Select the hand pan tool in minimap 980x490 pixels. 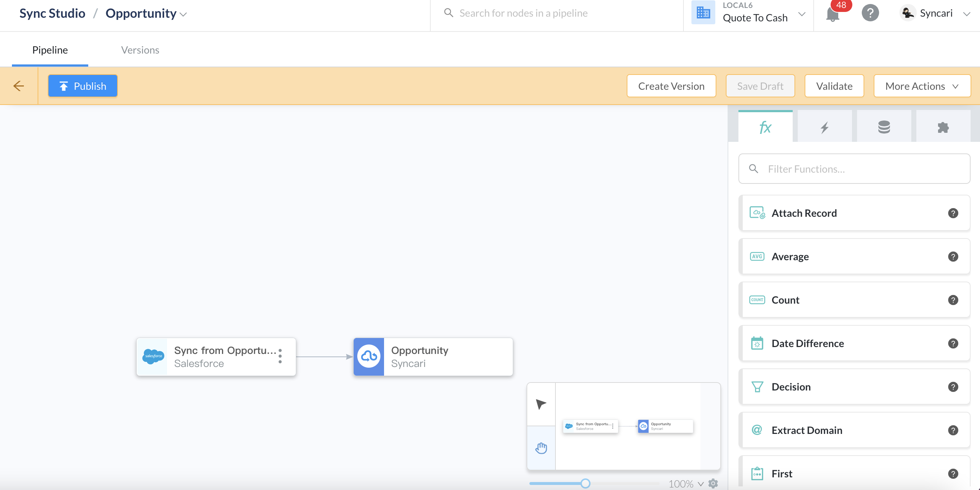pos(541,448)
